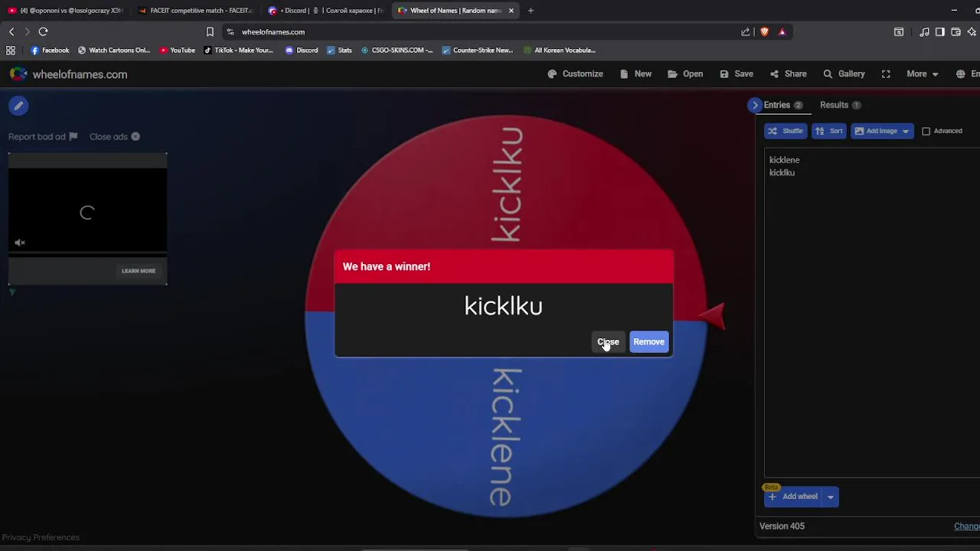Click Close ads
The width and height of the screenshot is (980, 551).
[x=115, y=137]
